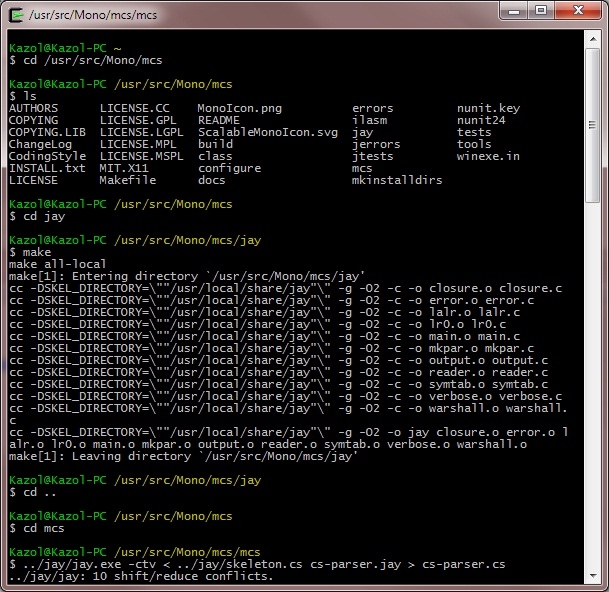Click the line compiling main.c

click(x=264, y=336)
